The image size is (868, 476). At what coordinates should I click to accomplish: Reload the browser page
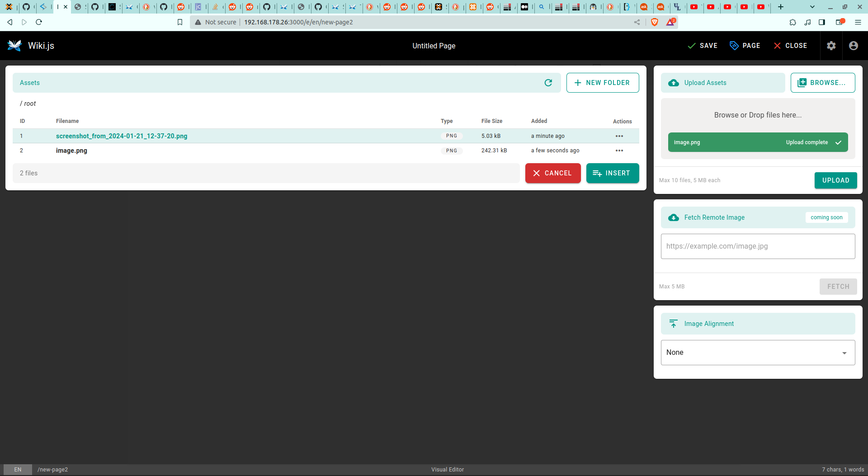39,22
